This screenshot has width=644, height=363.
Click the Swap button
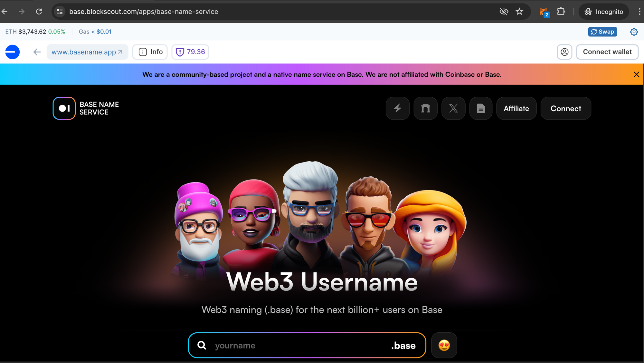[x=602, y=32]
